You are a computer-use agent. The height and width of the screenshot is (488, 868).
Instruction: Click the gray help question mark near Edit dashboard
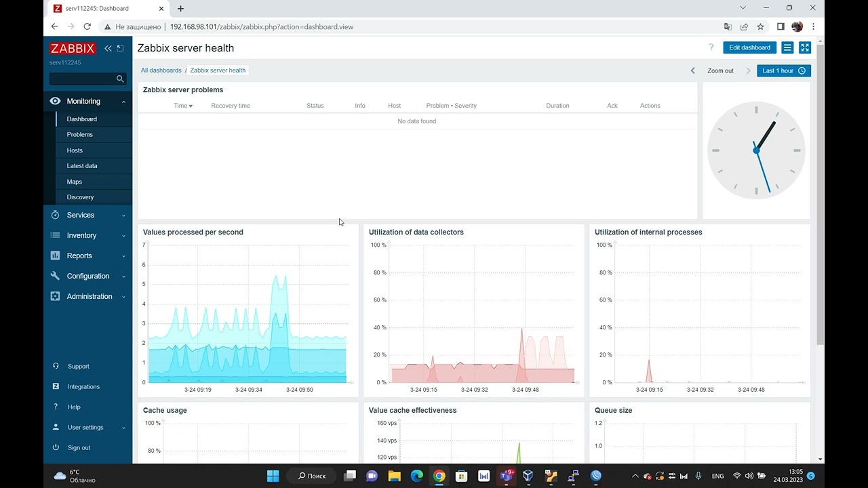click(x=711, y=47)
